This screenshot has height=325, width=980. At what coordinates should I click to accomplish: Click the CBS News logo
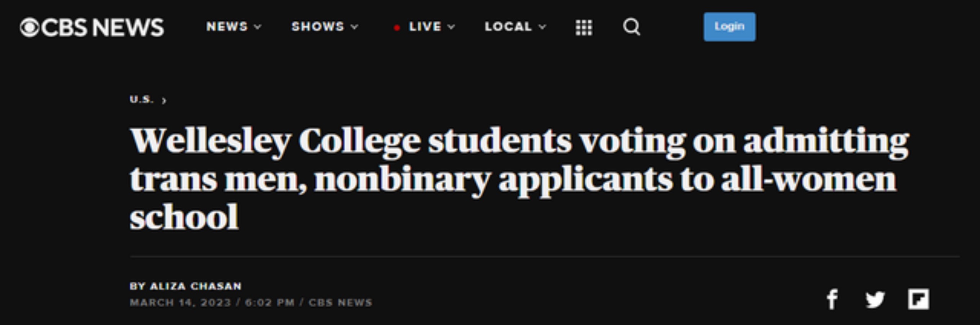(x=92, y=27)
